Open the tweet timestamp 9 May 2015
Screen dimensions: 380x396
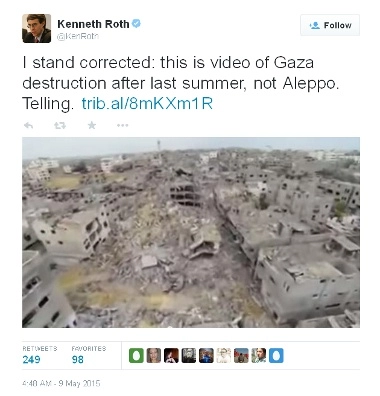pos(61,383)
